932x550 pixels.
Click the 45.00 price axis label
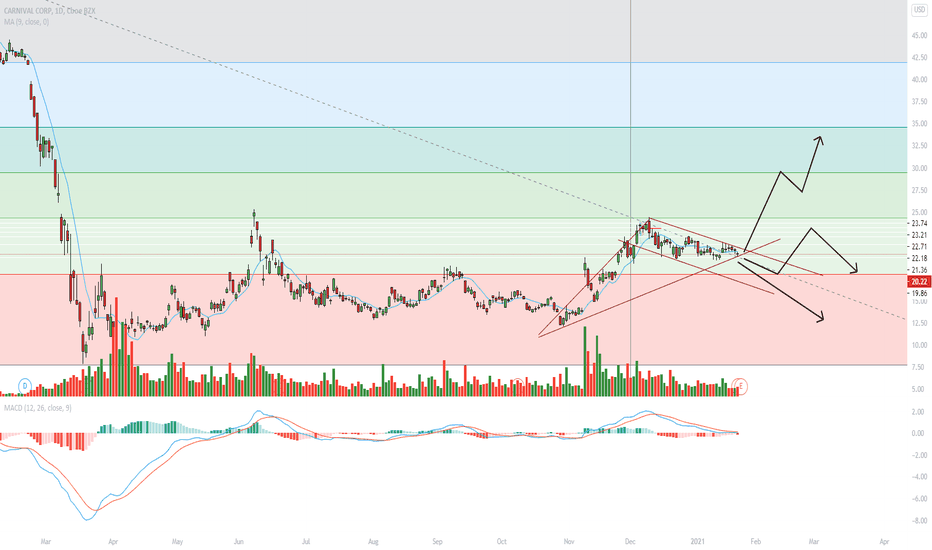pyautogui.click(x=919, y=36)
